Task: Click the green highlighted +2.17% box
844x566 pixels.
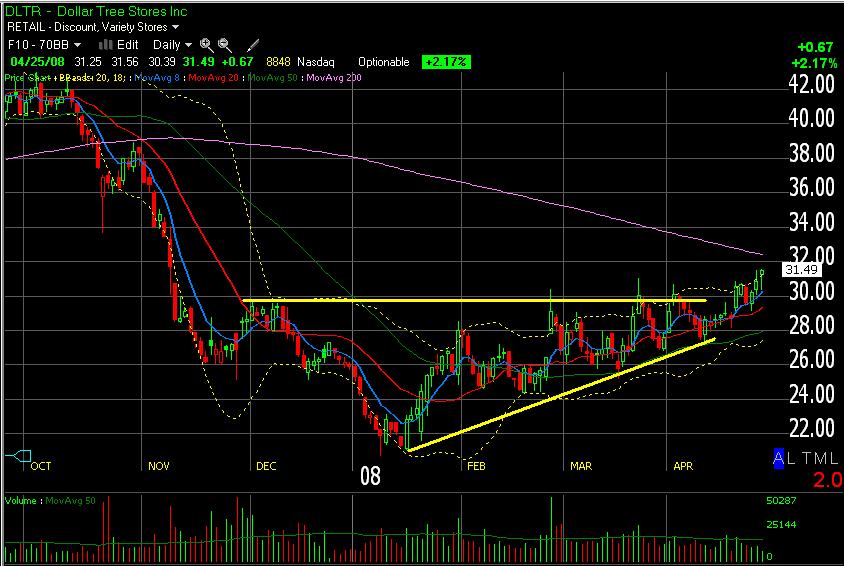Action: point(446,62)
